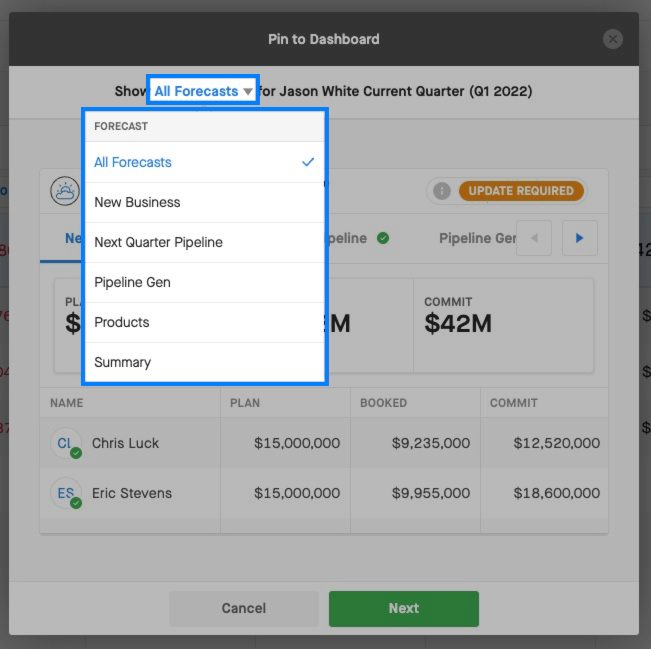Choose New Business forecast option
651x649 pixels.
[x=205, y=202]
